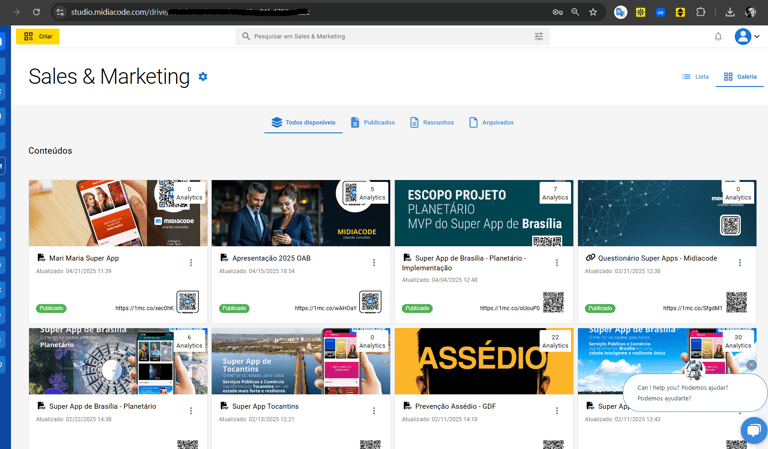
Task: Open ASSÉDIO yellow thumbnail
Action: pyautogui.click(x=484, y=361)
